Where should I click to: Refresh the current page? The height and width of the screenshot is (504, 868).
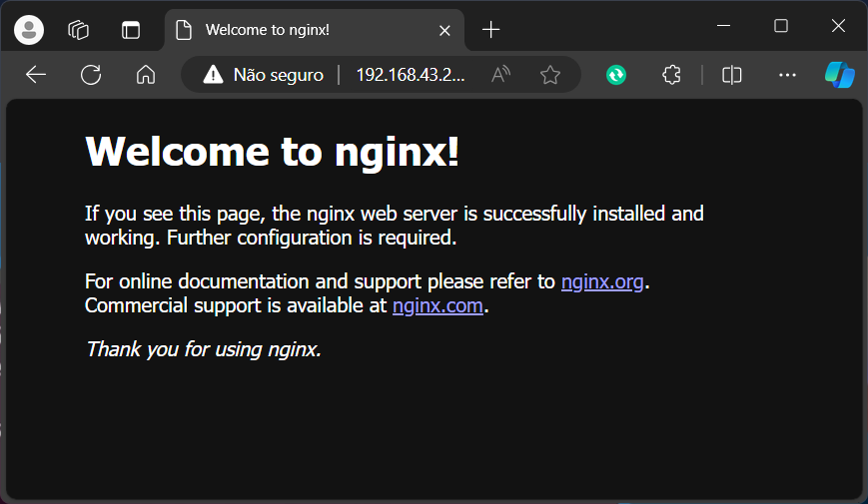pos(91,75)
